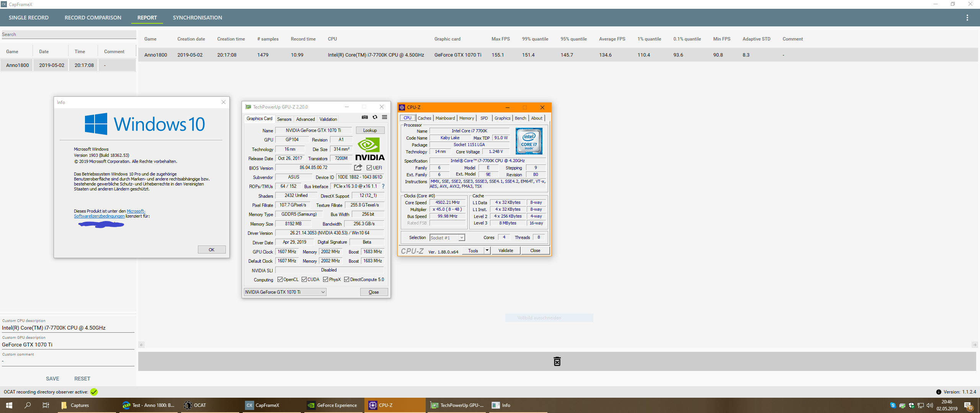Click the BIOS export share icon
Viewport: 980px width, 413px height.
pos(358,167)
